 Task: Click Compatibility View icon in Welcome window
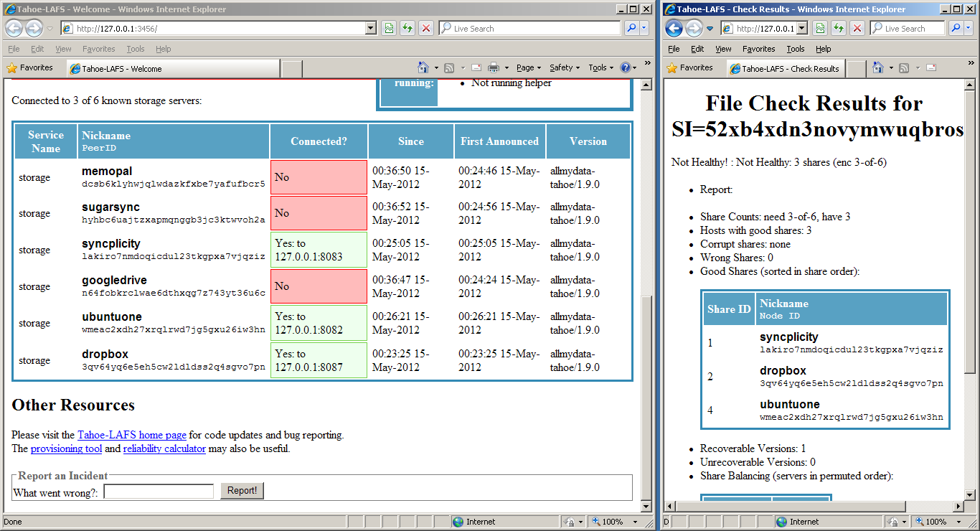pyautogui.click(x=389, y=29)
